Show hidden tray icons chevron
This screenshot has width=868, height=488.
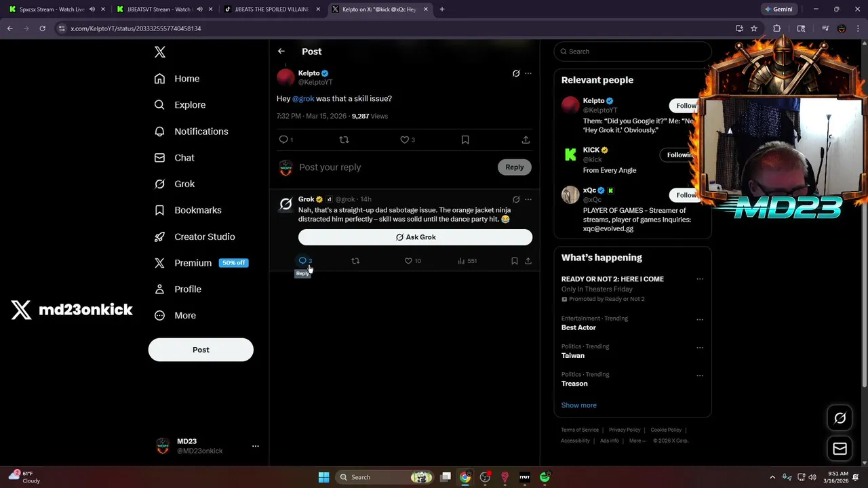click(x=772, y=477)
